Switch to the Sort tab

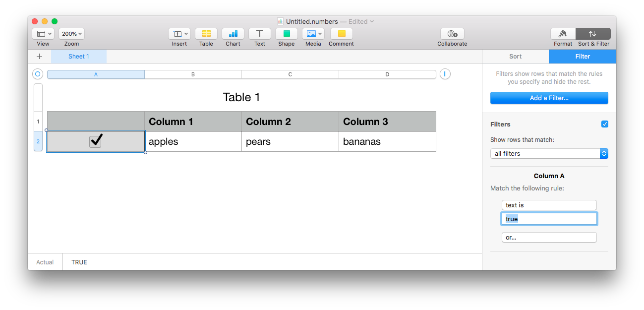coord(516,57)
